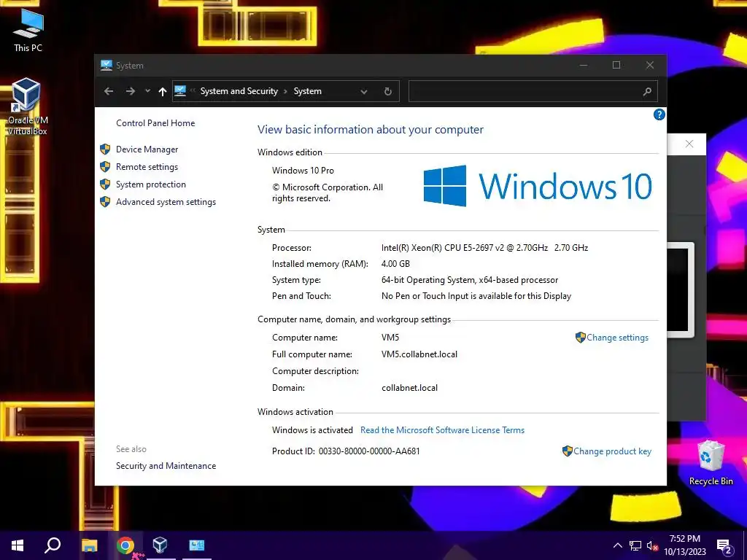Close the background window behind System
Viewport: 747px width, 560px height.
[x=689, y=144]
